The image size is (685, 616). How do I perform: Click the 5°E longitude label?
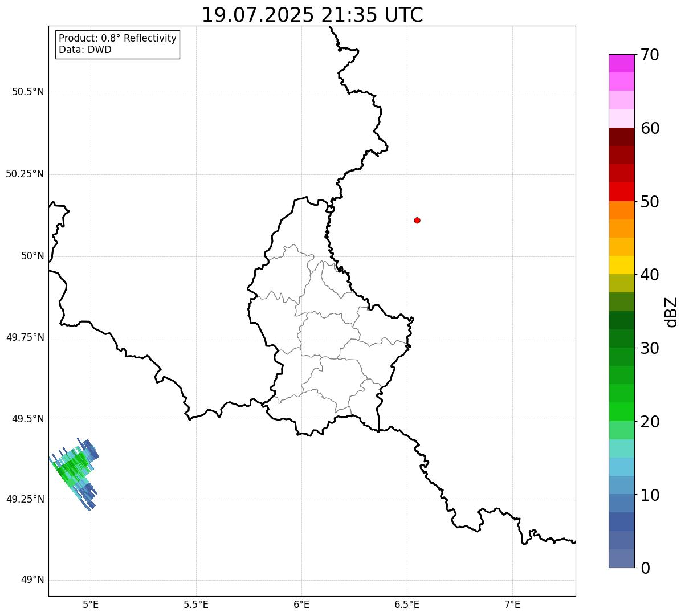tap(91, 605)
